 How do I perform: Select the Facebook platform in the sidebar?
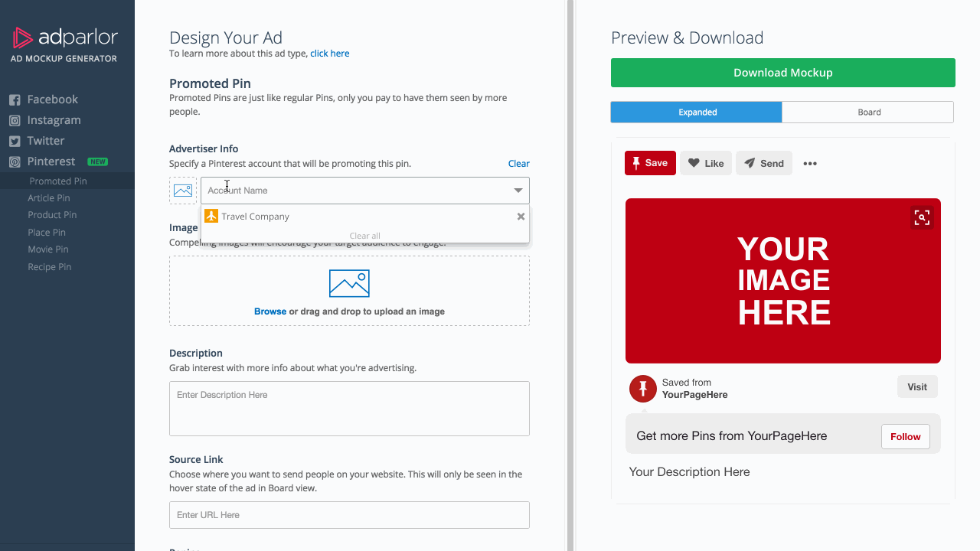(x=53, y=99)
